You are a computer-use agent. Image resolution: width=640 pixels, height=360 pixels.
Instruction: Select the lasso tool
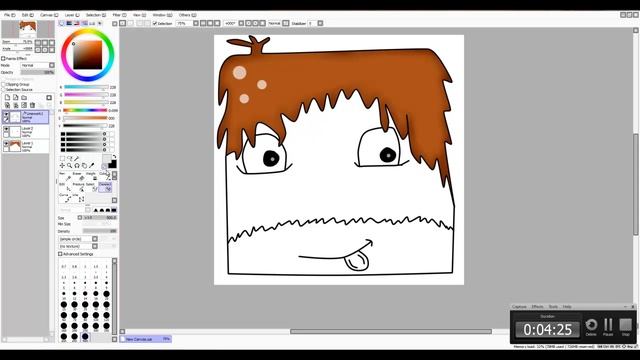coord(69,158)
